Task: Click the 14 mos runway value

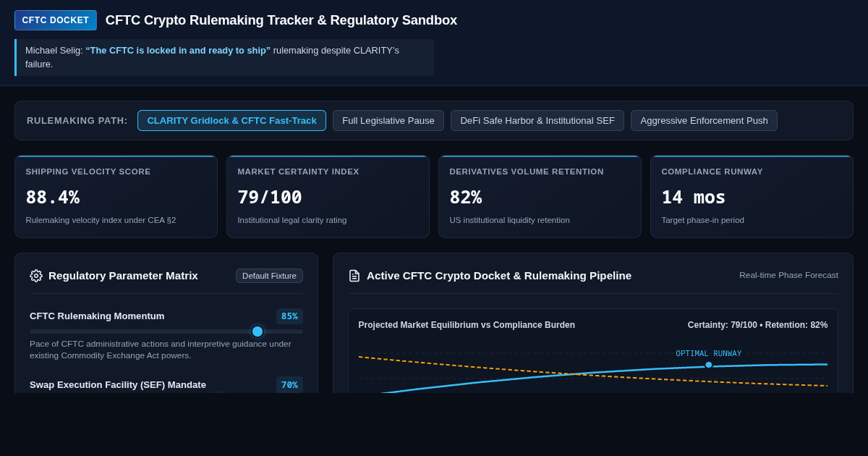Action: [694, 197]
